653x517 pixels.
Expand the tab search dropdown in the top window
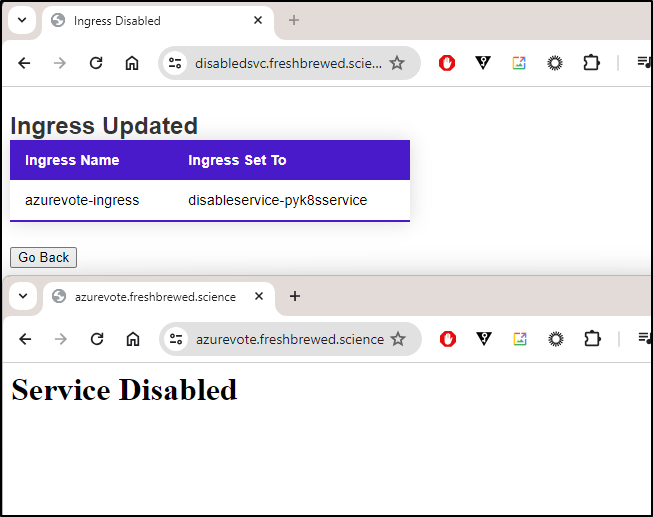coord(22,20)
